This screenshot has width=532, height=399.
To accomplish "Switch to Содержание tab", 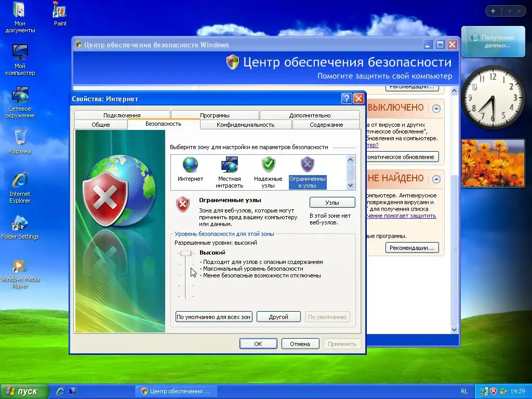I will tap(326, 125).
